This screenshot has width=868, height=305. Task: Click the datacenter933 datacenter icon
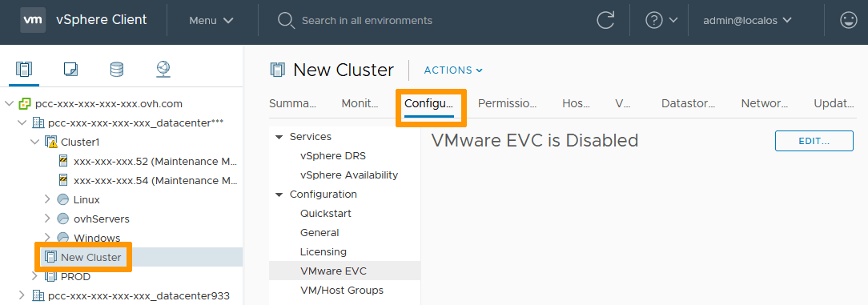click(x=38, y=295)
